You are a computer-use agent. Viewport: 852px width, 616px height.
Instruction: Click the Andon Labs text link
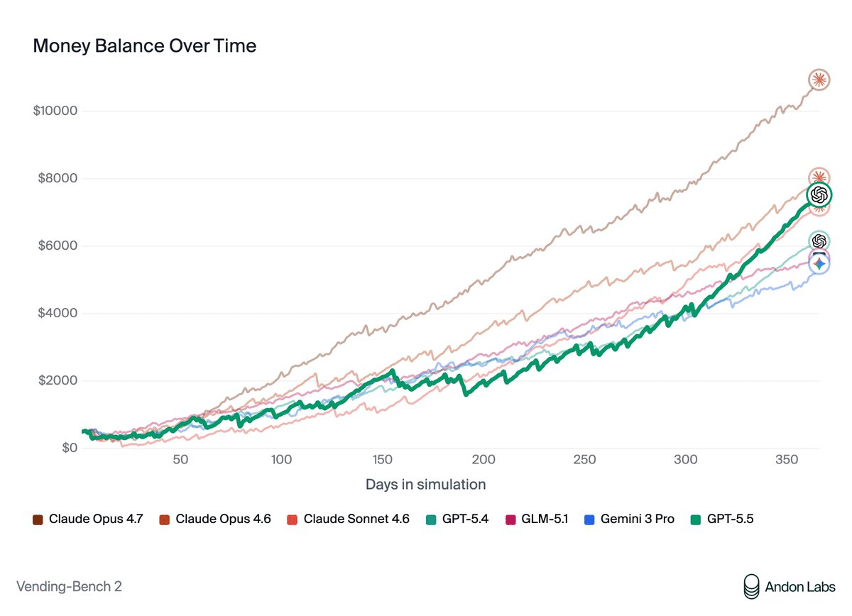[800, 586]
